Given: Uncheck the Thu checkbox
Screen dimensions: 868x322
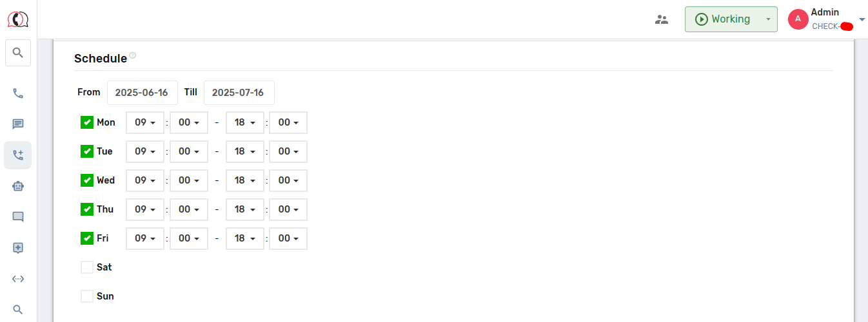Looking at the screenshot, I should tap(87, 209).
